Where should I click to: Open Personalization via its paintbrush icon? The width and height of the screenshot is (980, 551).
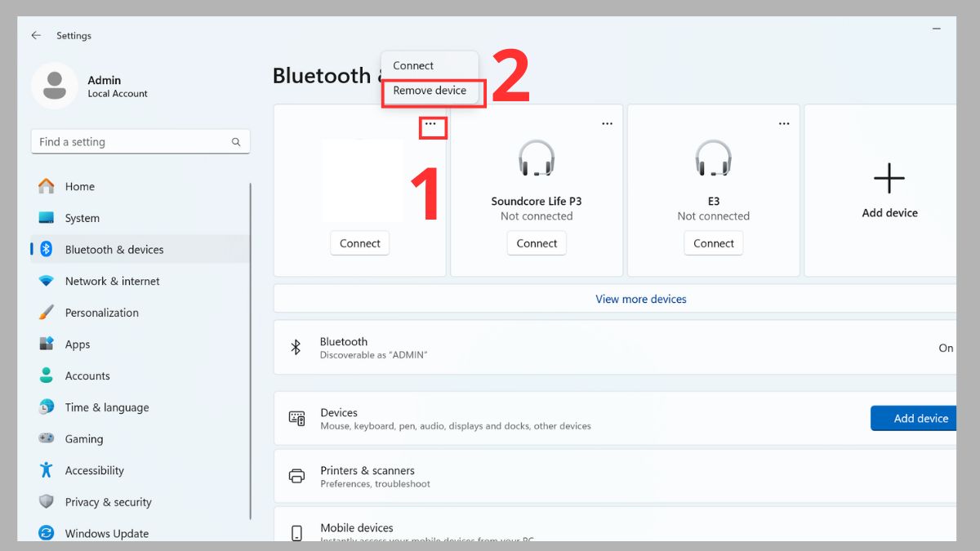click(49, 313)
